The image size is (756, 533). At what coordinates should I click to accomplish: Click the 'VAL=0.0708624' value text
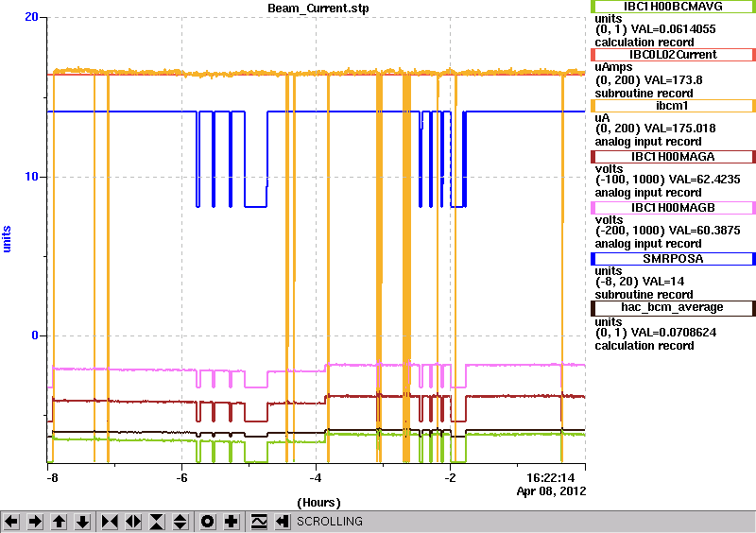pos(673,333)
